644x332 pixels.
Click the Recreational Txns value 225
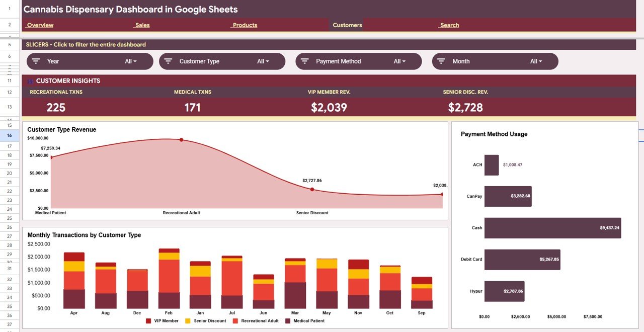(x=56, y=107)
